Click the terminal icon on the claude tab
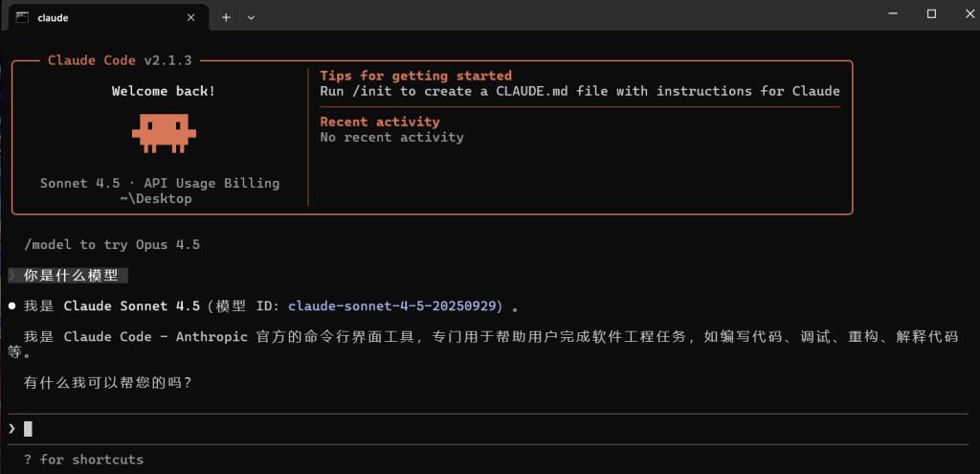The image size is (980, 474). pos(21,17)
